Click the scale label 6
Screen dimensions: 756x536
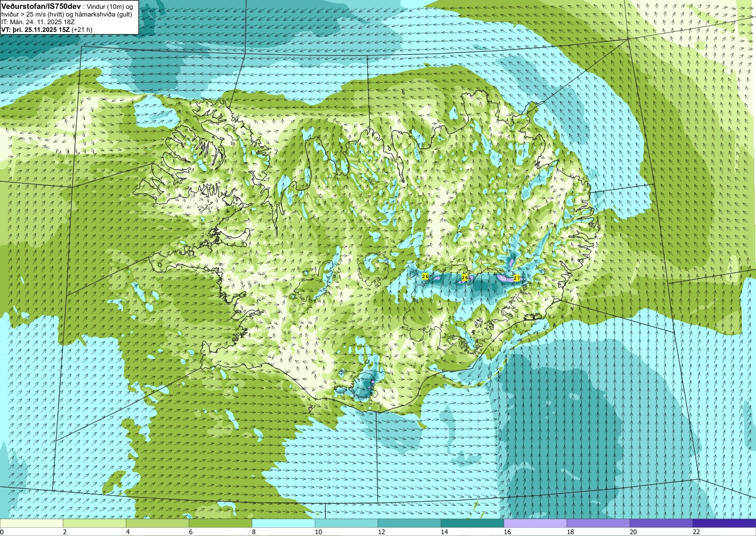[190, 532]
